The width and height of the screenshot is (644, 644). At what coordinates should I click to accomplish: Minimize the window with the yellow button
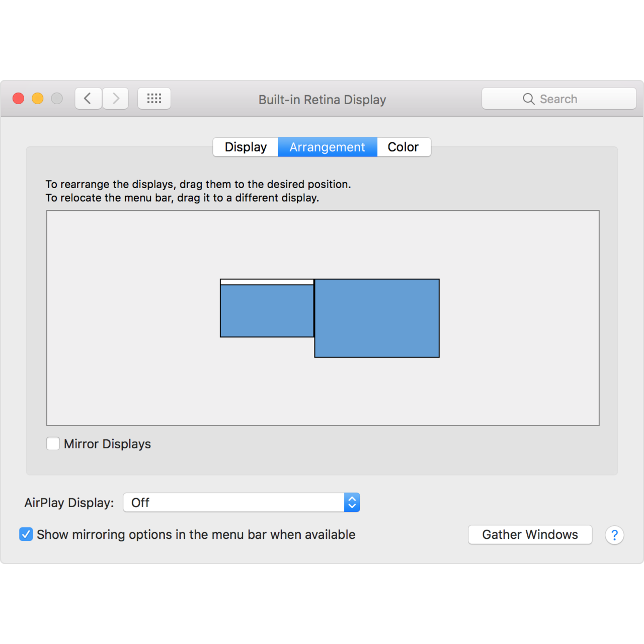click(x=38, y=99)
